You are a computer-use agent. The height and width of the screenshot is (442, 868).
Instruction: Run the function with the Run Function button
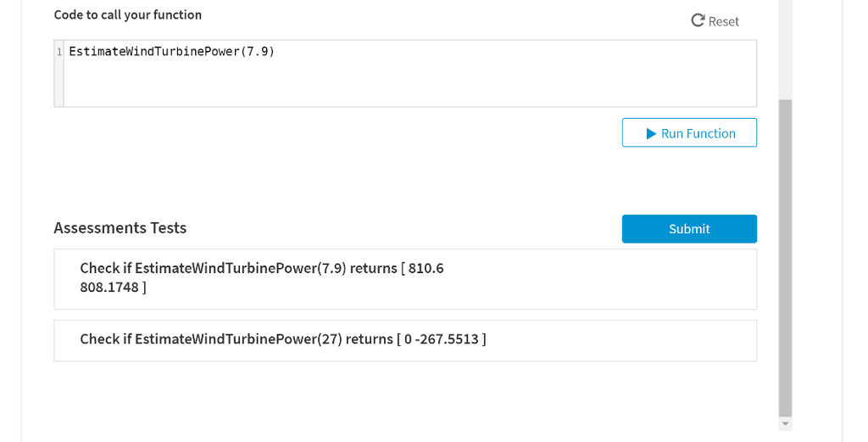click(689, 133)
